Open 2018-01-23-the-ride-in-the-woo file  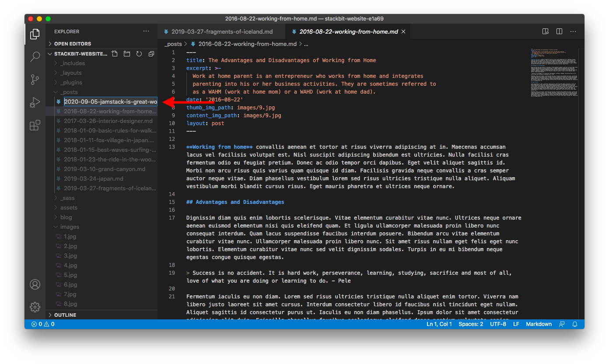101,159
